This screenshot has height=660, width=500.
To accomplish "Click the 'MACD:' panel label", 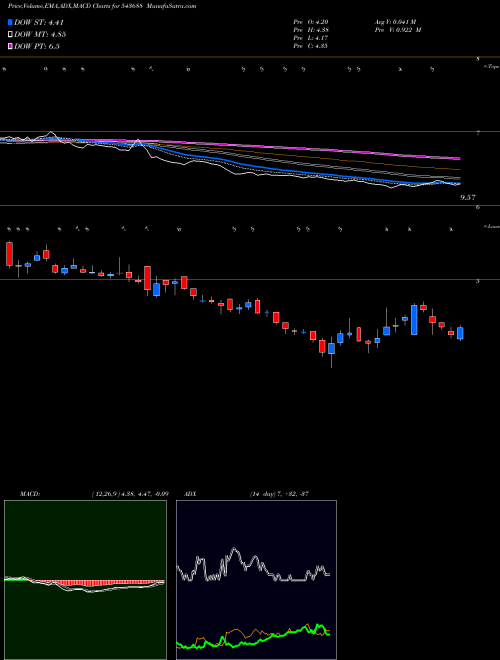I will click(x=30, y=494).
